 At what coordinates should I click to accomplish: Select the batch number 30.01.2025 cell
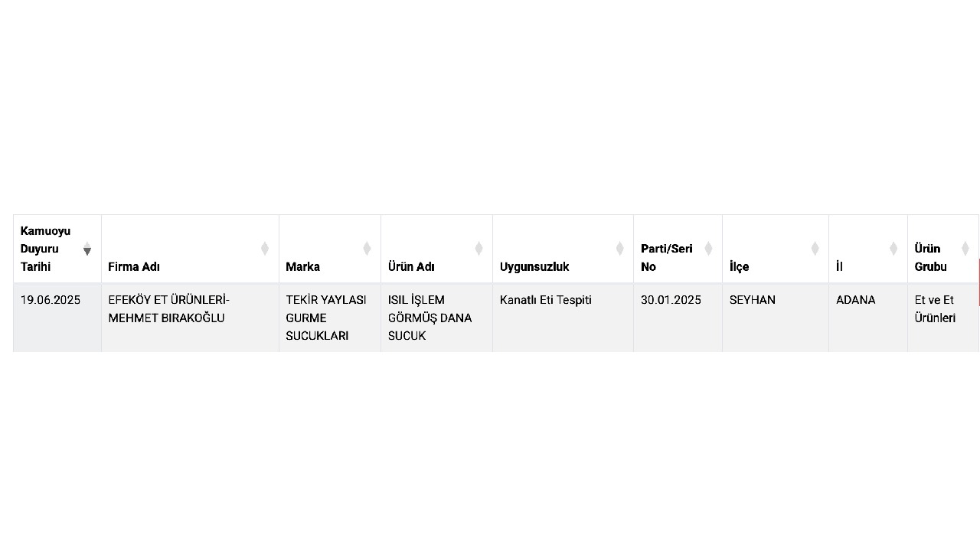(x=678, y=318)
